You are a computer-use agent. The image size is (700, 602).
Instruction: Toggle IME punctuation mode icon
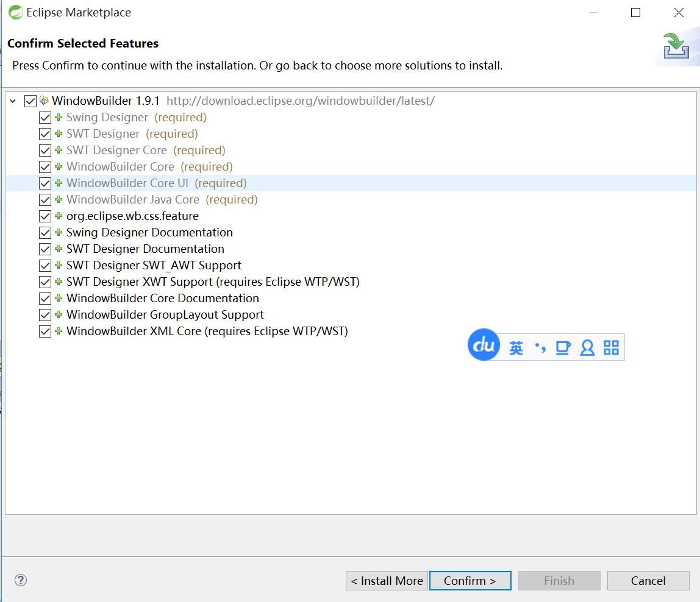click(x=540, y=348)
